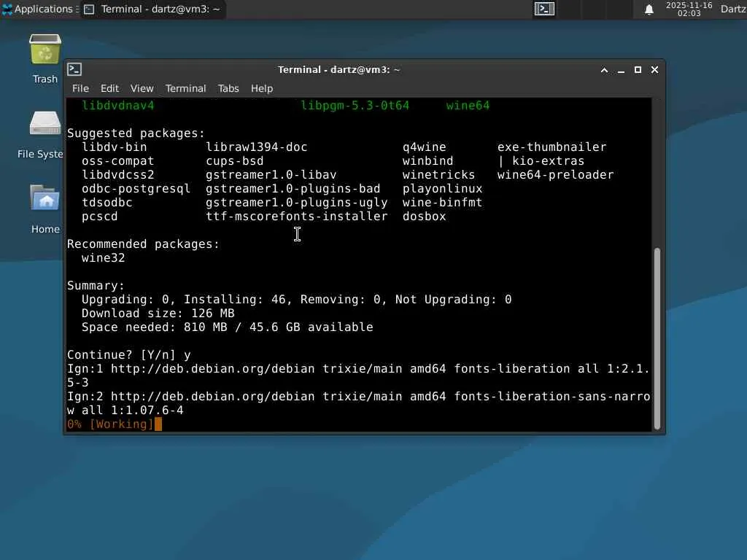Roll up the terminal window with the arrow button
Viewport: 747px width, 560px height.
click(x=604, y=70)
